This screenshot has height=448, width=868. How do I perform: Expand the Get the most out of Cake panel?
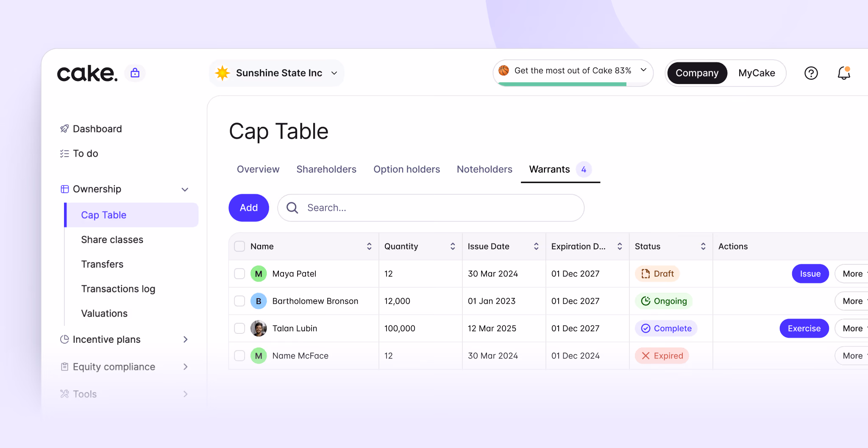point(643,70)
